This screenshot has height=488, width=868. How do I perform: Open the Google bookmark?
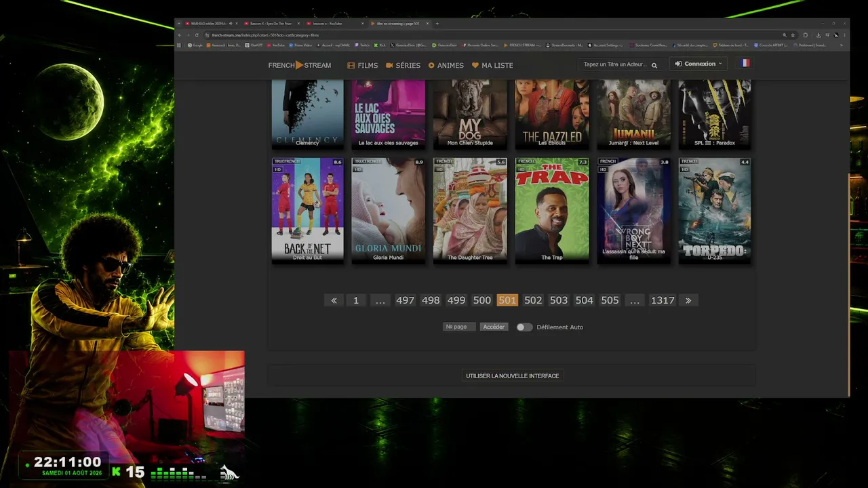point(195,45)
